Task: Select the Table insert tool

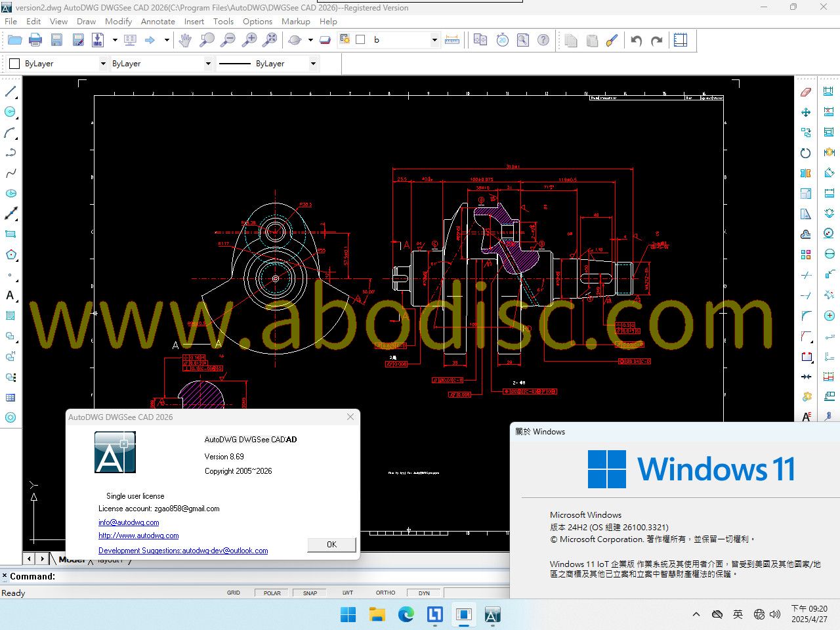Action: (x=10, y=398)
